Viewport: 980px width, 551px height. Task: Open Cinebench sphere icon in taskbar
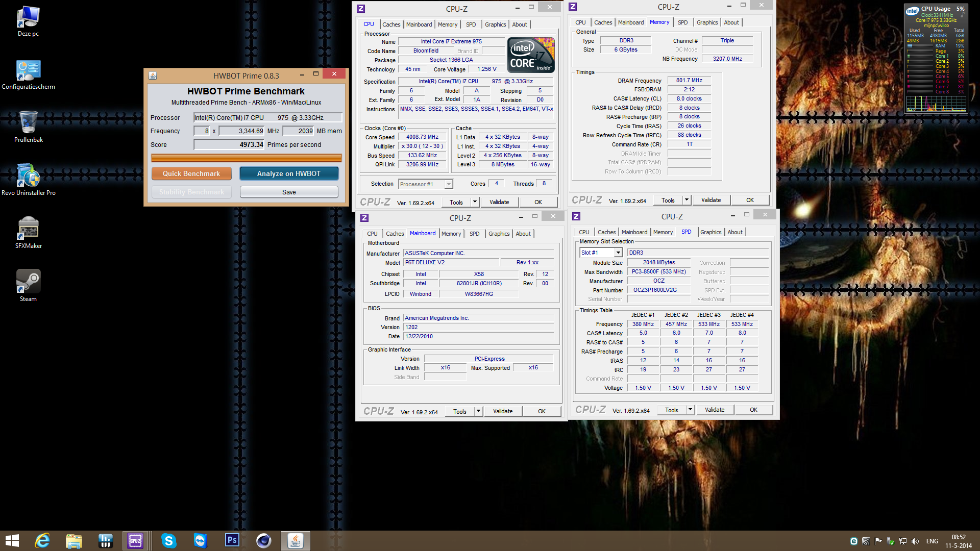click(264, 541)
